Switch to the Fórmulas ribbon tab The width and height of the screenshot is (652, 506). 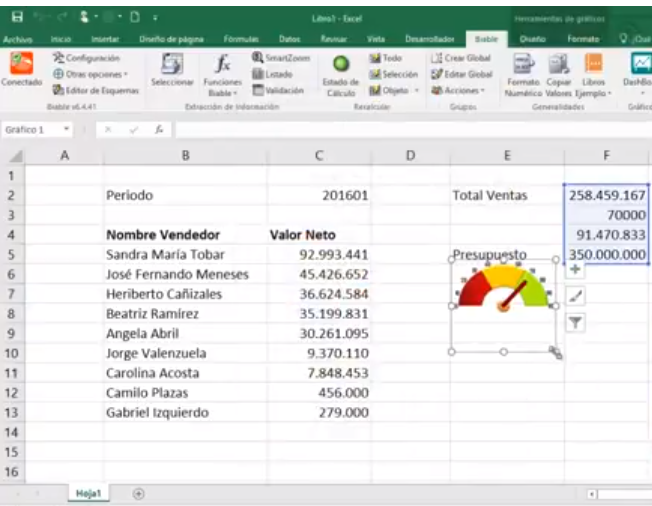coord(241,39)
